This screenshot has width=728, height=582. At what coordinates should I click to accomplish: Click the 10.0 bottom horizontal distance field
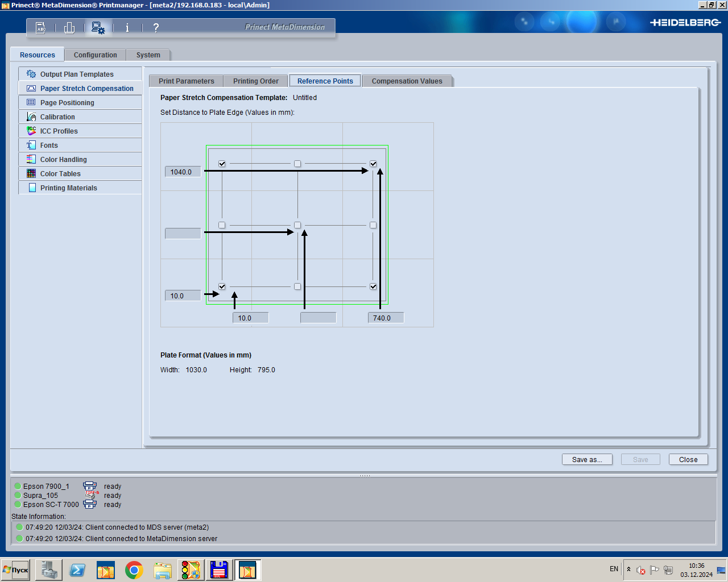(x=250, y=318)
